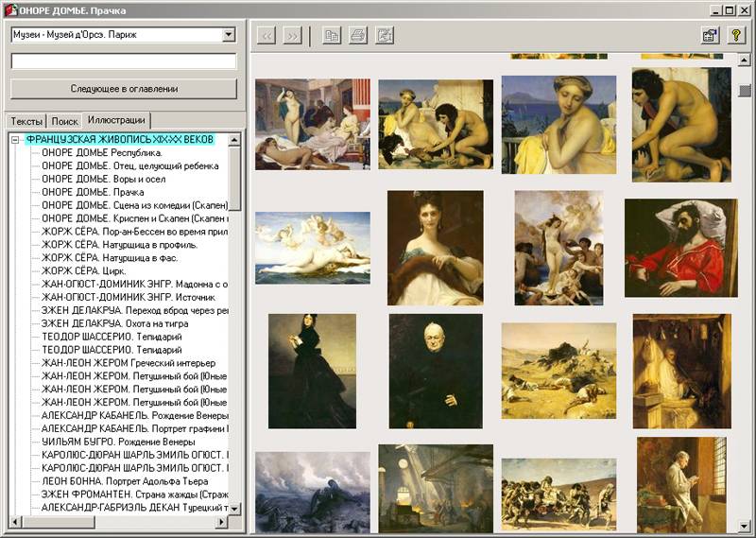
Task: Select 'ЖОРЖ СЁРА. Натурщица в фас.'
Action: tap(110, 258)
